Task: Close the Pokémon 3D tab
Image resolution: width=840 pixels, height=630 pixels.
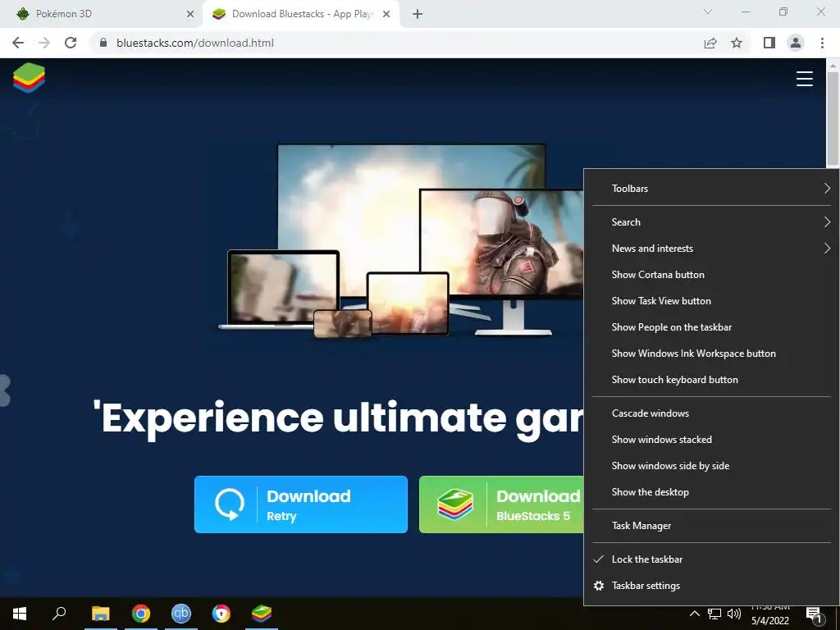Action: tap(190, 14)
